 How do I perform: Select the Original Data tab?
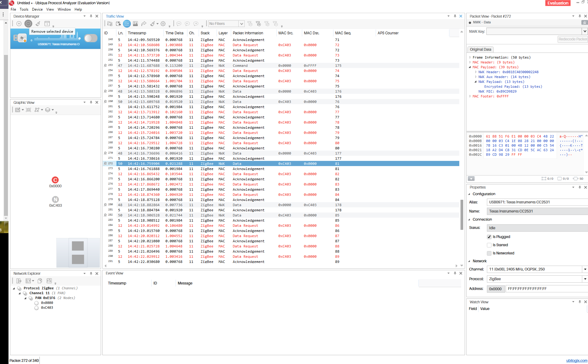(480, 49)
